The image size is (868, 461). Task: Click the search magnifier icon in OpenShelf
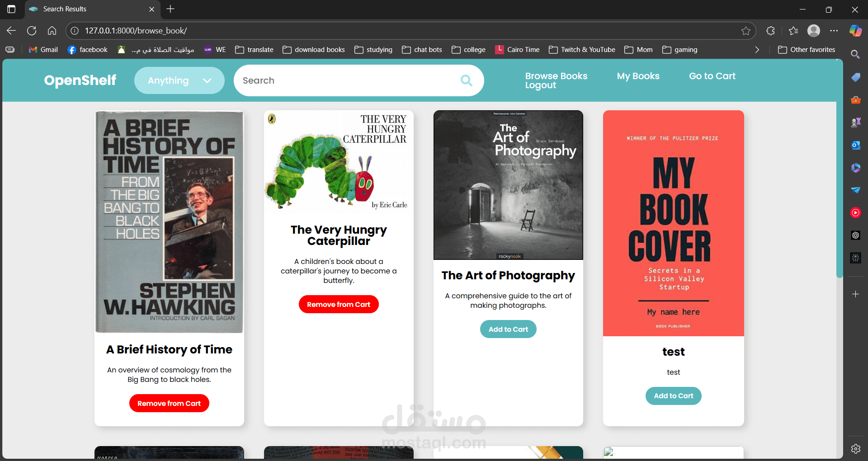(x=467, y=80)
